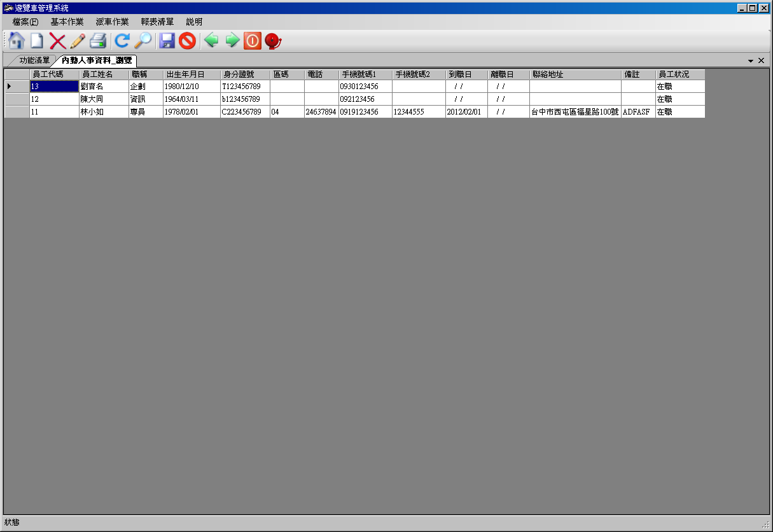Click employee name 劉育名
This screenshot has width=773, height=532.
click(104, 86)
